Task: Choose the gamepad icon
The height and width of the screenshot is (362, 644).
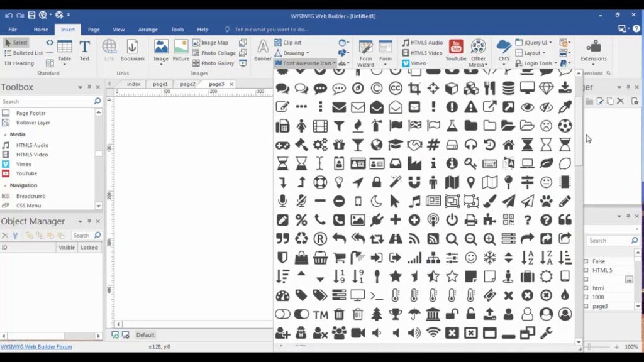Action: (282, 145)
